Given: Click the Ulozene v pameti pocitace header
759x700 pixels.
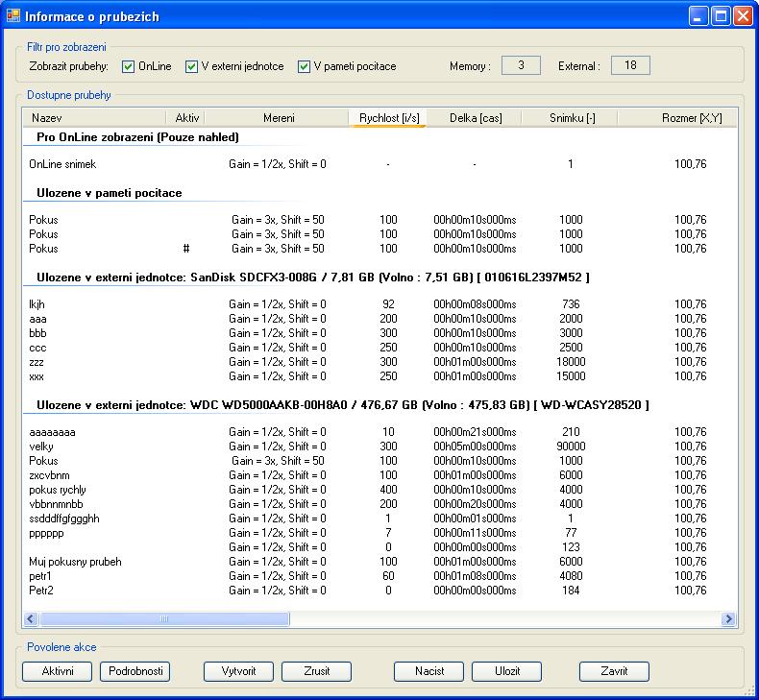Looking at the screenshot, I should (x=110, y=193).
